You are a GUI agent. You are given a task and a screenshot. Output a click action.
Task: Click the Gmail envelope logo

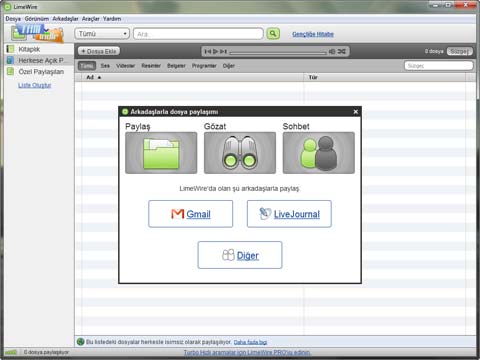(x=178, y=214)
